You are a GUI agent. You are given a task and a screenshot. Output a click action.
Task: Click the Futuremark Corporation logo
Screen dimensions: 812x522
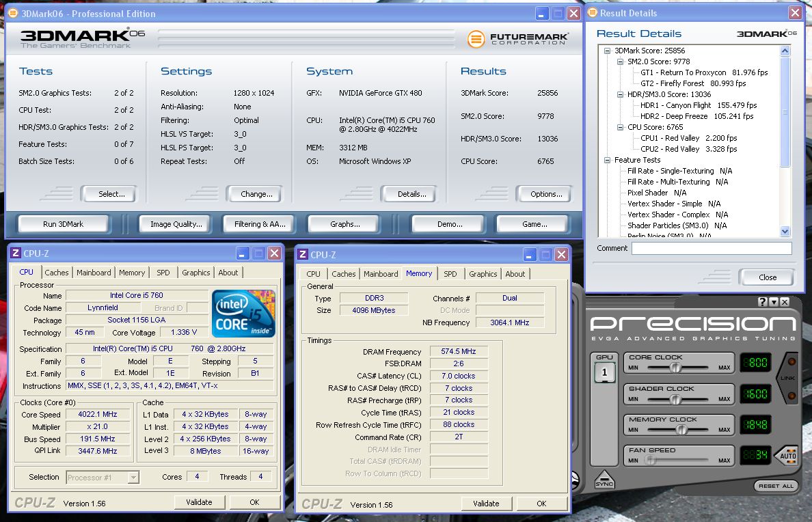click(517, 39)
